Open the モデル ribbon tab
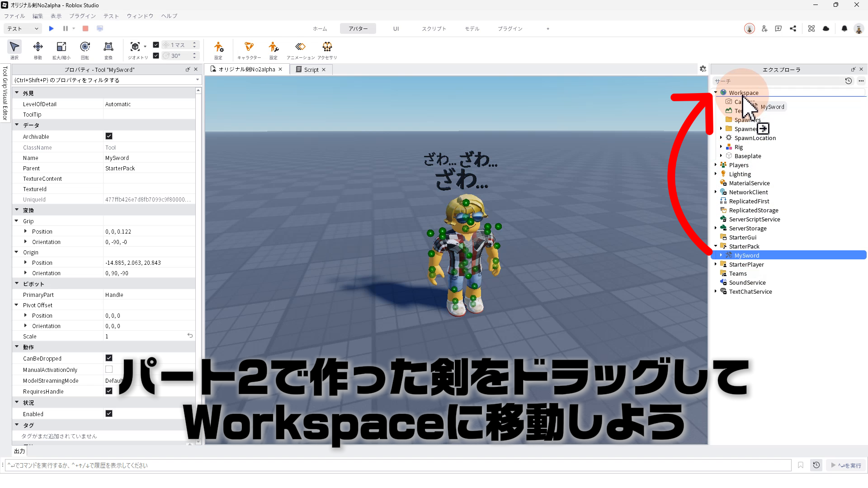Image resolution: width=868 pixels, height=488 pixels. 472,28
